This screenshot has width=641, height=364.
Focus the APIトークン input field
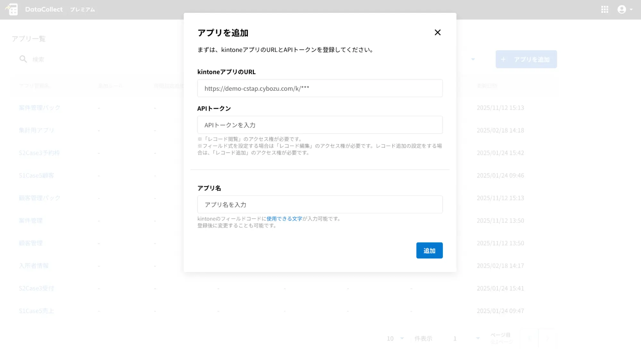pos(320,125)
